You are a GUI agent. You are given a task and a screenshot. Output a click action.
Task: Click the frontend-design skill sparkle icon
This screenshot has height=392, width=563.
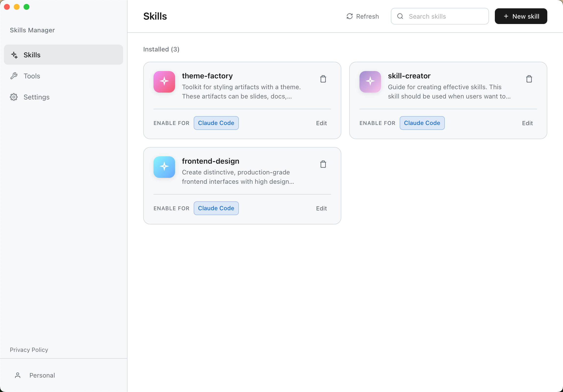pyautogui.click(x=164, y=167)
